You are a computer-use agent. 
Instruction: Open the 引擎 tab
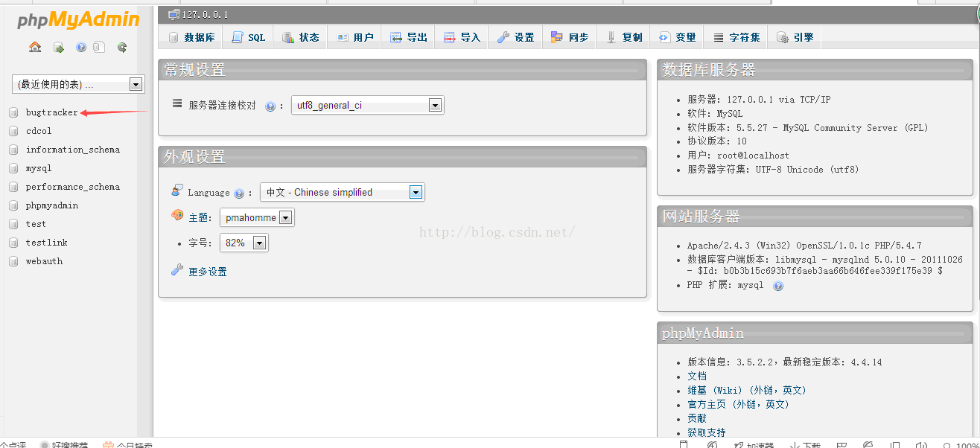pyautogui.click(x=795, y=37)
